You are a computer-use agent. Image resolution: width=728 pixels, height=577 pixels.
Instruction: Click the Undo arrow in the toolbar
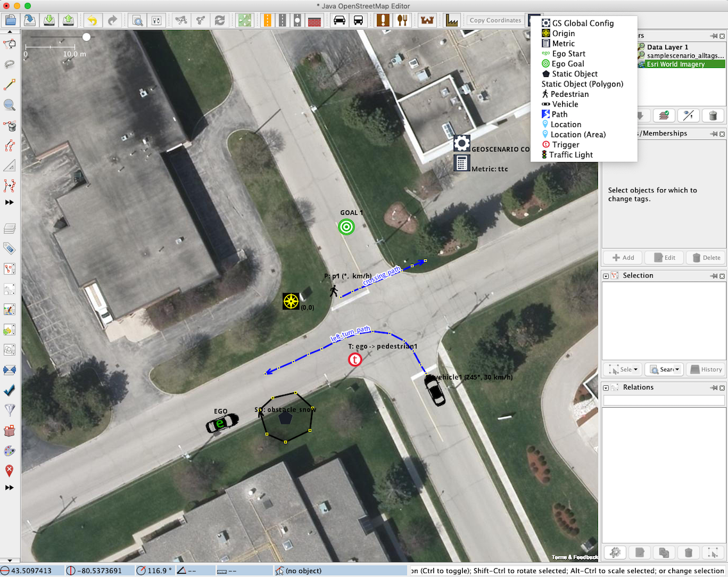[x=92, y=21]
